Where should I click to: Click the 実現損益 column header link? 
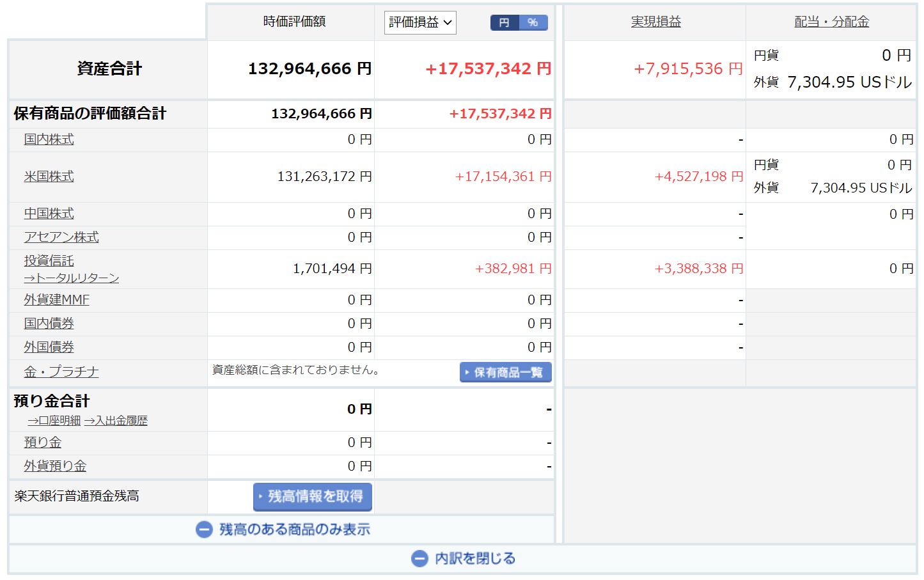pyautogui.click(x=655, y=22)
